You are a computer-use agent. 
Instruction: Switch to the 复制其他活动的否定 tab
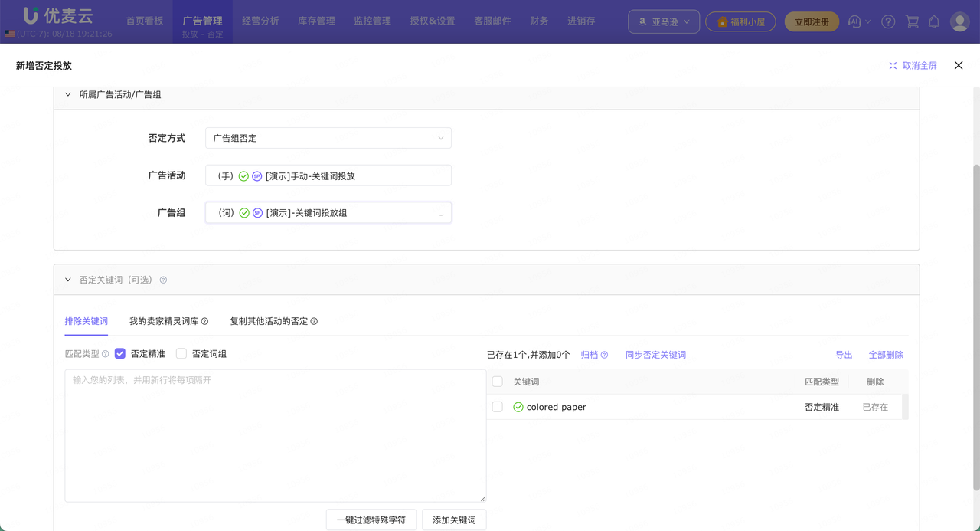click(269, 321)
